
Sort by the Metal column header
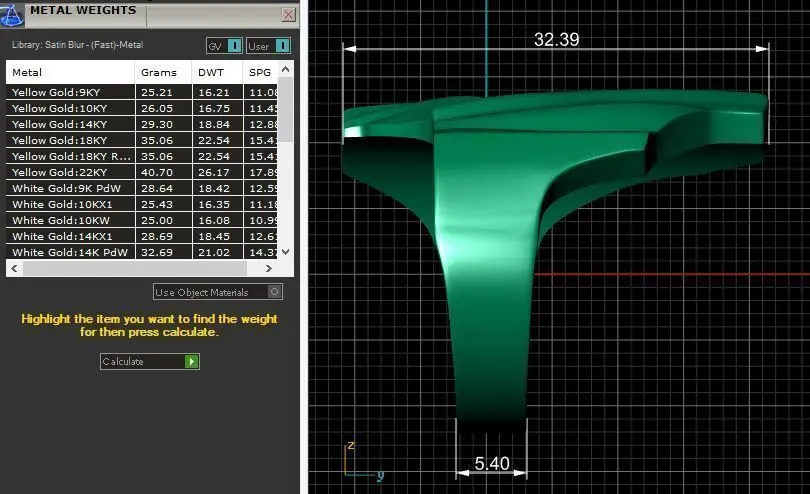70,72
